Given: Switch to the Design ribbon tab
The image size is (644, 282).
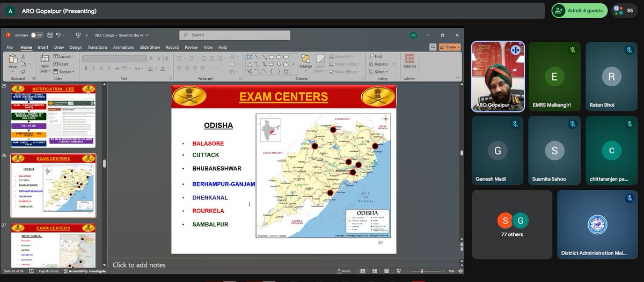Looking at the screenshot, I should point(76,47).
